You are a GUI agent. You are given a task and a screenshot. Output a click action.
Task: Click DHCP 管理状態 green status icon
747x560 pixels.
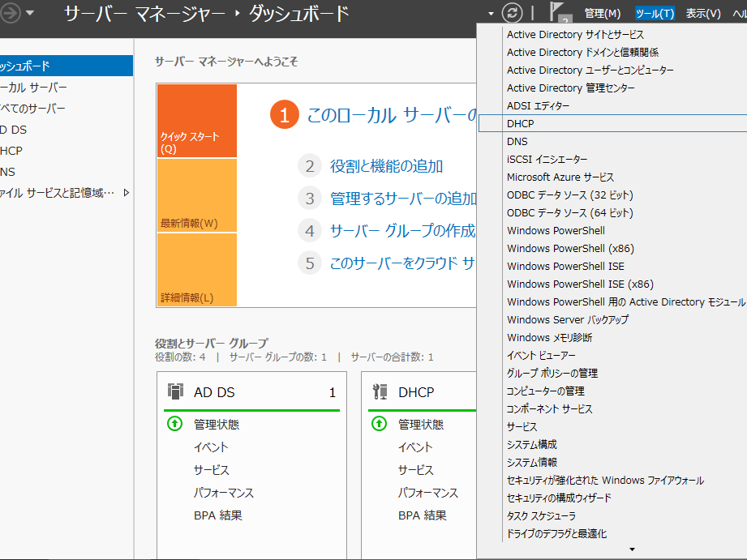pos(380,423)
